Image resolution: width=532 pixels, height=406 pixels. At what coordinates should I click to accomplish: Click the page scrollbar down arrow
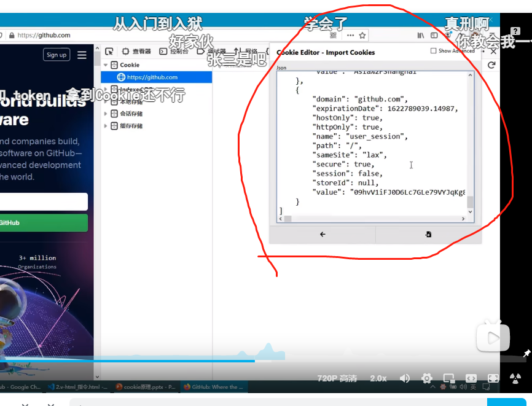[97, 377]
